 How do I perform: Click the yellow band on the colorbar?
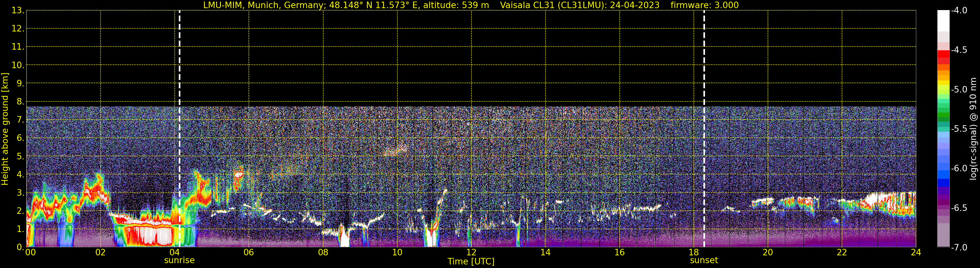(943, 83)
